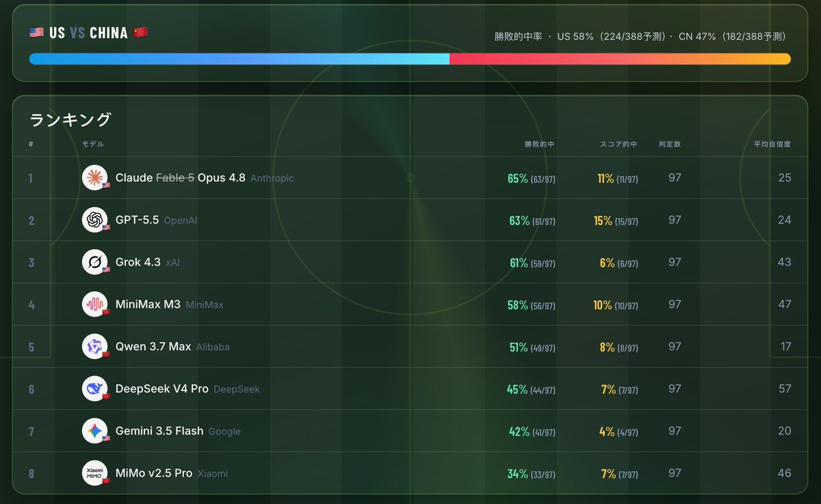Sort by 判定数 column header
The width and height of the screenshot is (821, 504).
670,144
